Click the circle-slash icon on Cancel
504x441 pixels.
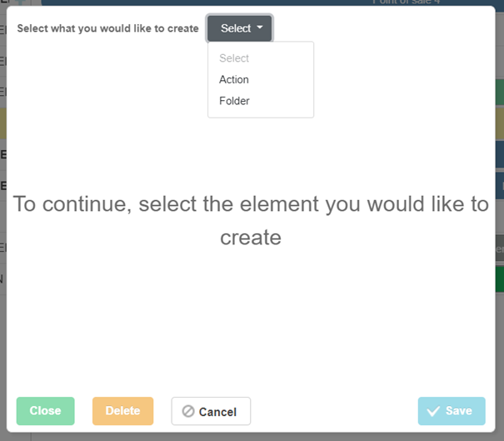point(188,411)
